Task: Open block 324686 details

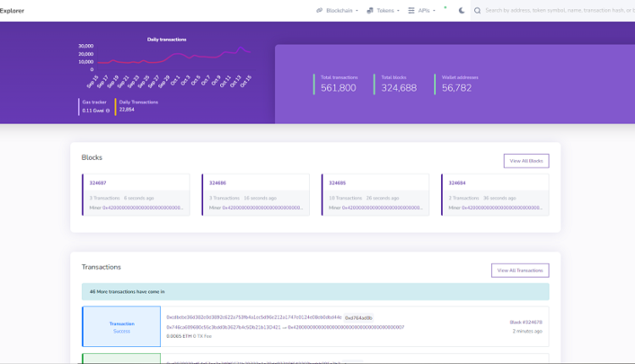Action: click(x=218, y=183)
